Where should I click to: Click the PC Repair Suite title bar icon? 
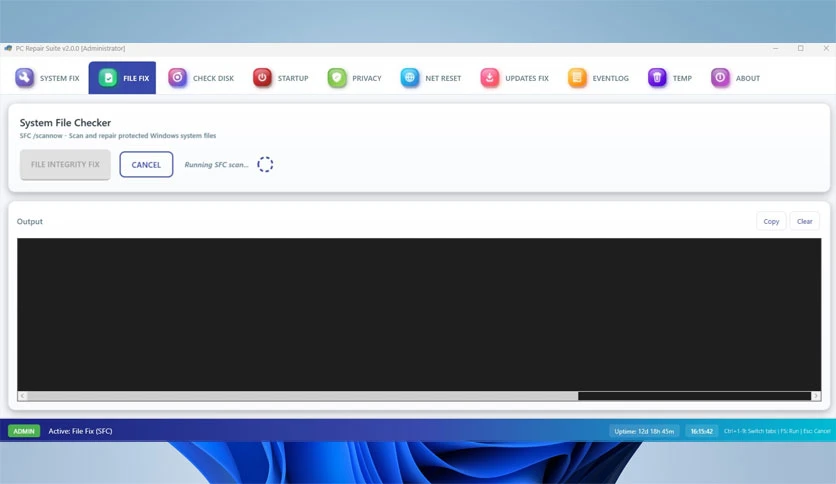[x=8, y=48]
